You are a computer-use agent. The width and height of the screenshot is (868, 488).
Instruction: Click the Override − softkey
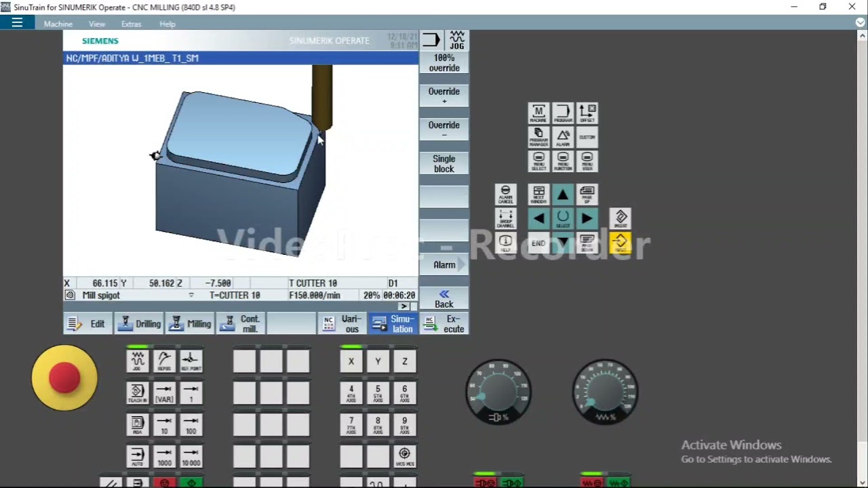[444, 129]
